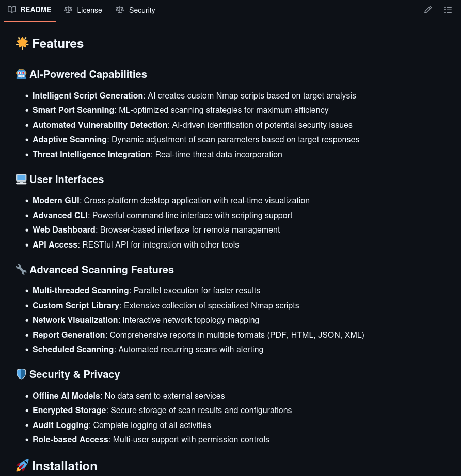Click the AI-Powered Capabilities heading
Image resolution: width=461 pixels, height=476 pixels.
[x=88, y=74]
